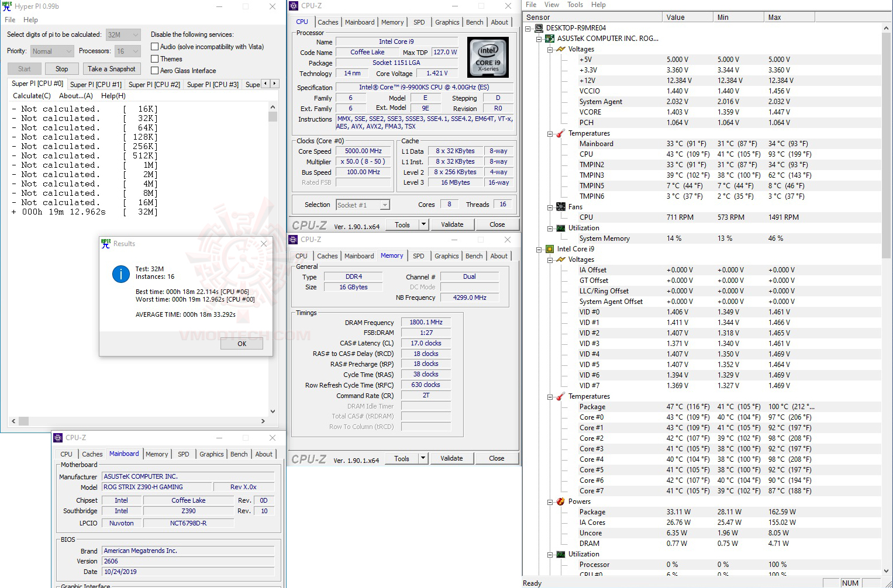Collapse Voltages expander under ASUSTeK
Image resolution: width=893 pixels, height=588 pixels.
click(x=550, y=49)
